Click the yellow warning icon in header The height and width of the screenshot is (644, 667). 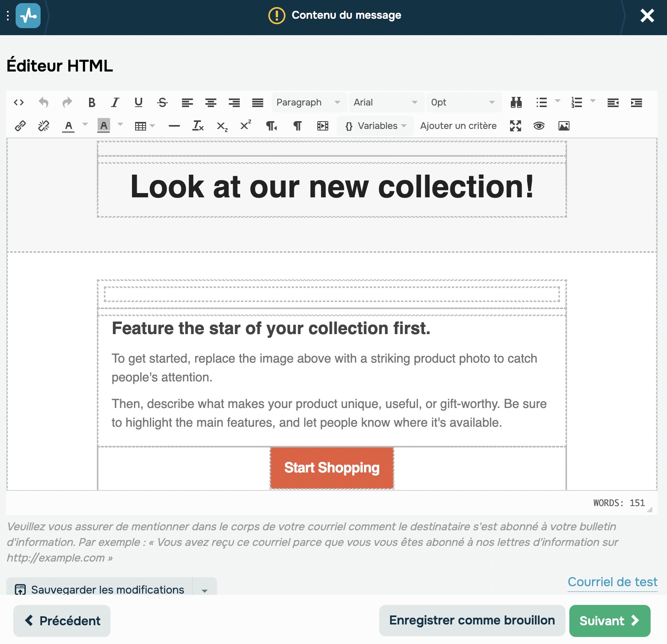pos(277,16)
